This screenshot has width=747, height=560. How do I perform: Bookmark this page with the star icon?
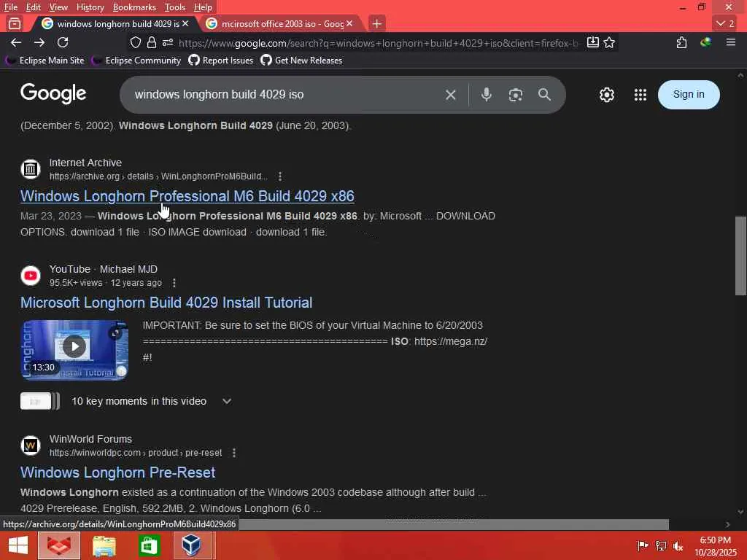click(x=609, y=43)
